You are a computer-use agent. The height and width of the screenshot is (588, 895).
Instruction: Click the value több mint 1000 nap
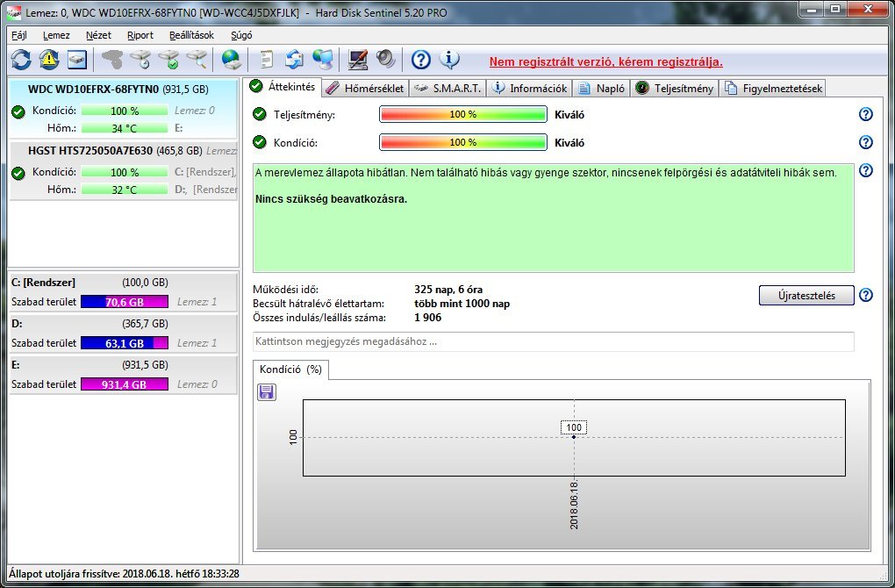pos(462,304)
